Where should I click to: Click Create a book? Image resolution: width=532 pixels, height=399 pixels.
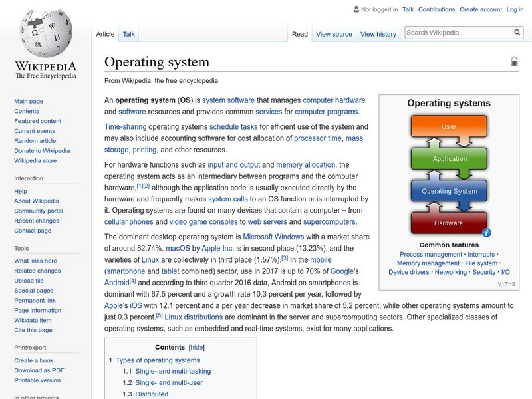(34, 360)
